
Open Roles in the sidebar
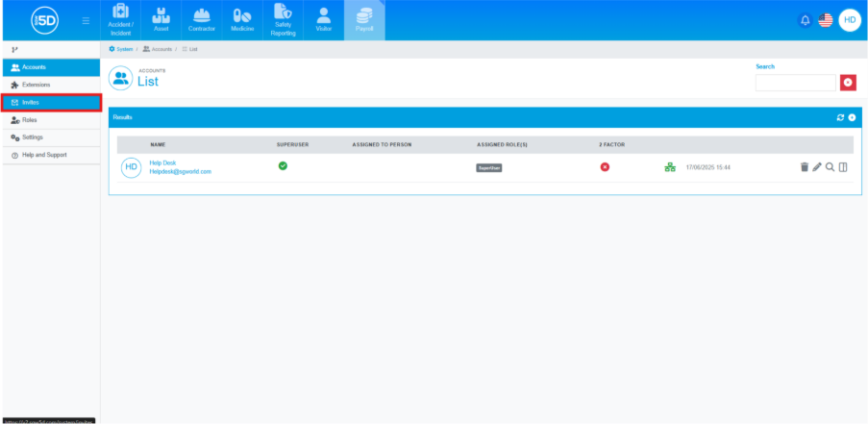[x=51, y=120]
